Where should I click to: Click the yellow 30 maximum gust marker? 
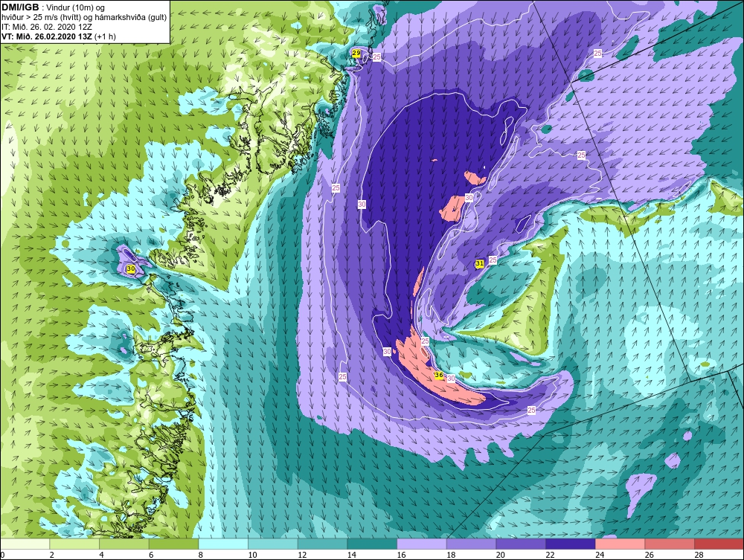click(x=131, y=268)
